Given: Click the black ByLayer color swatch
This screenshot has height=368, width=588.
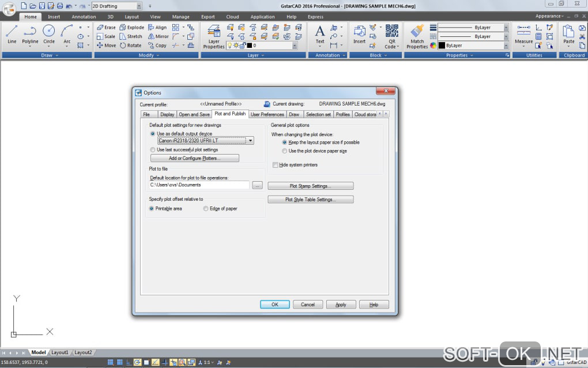Looking at the screenshot, I should click(442, 46).
